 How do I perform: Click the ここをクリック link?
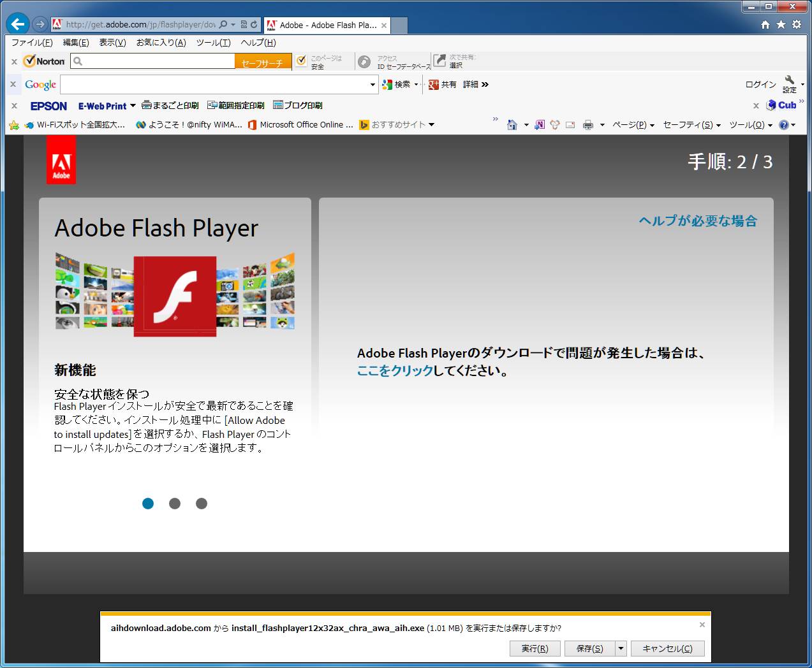[395, 370]
